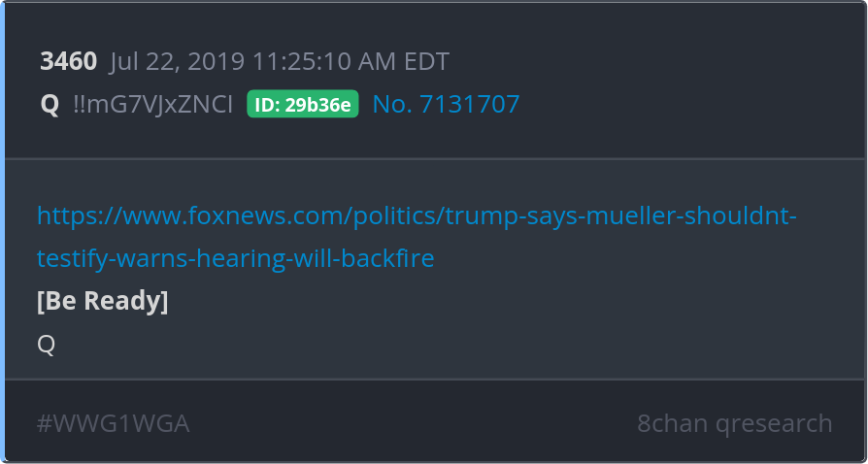
Task: Click the bold Q author name
Action: pos(50,105)
